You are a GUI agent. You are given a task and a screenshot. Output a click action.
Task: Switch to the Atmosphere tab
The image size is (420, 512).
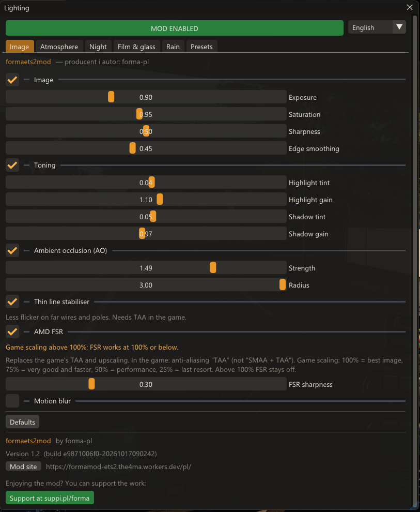pos(59,47)
